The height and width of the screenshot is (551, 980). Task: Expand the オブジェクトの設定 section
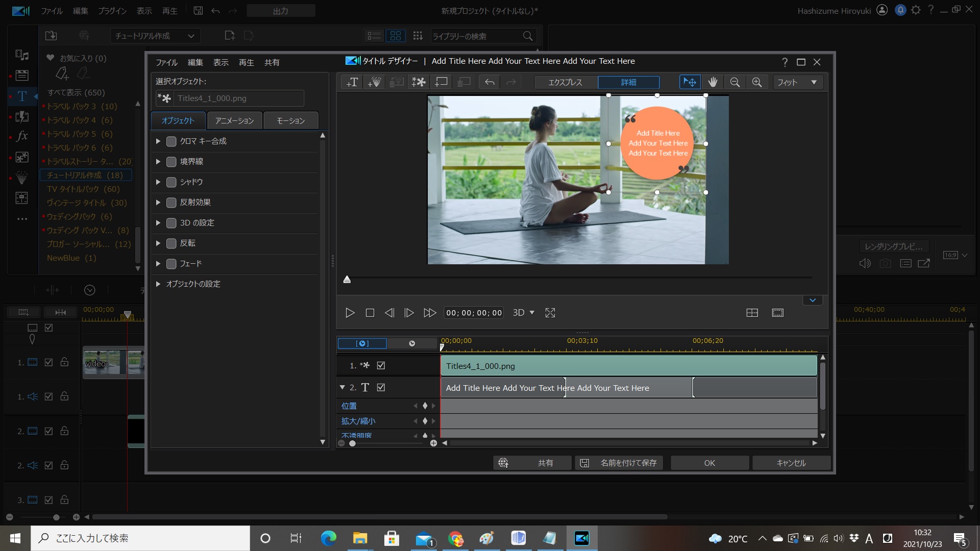coord(158,284)
